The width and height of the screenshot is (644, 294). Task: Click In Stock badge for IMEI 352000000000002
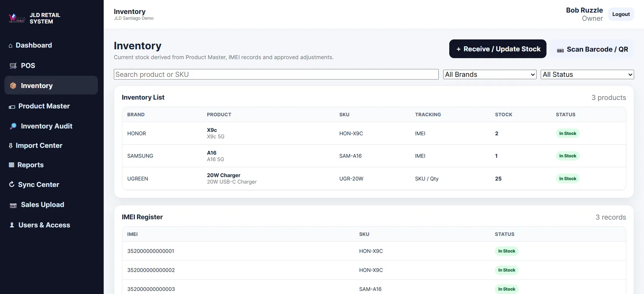pyautogui.click(x=506, y=270)
